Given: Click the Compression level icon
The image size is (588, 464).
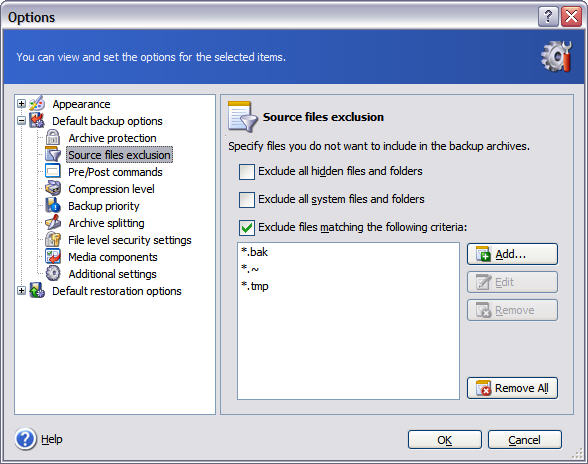Looking at the screenshot, I should pos(53,188).
